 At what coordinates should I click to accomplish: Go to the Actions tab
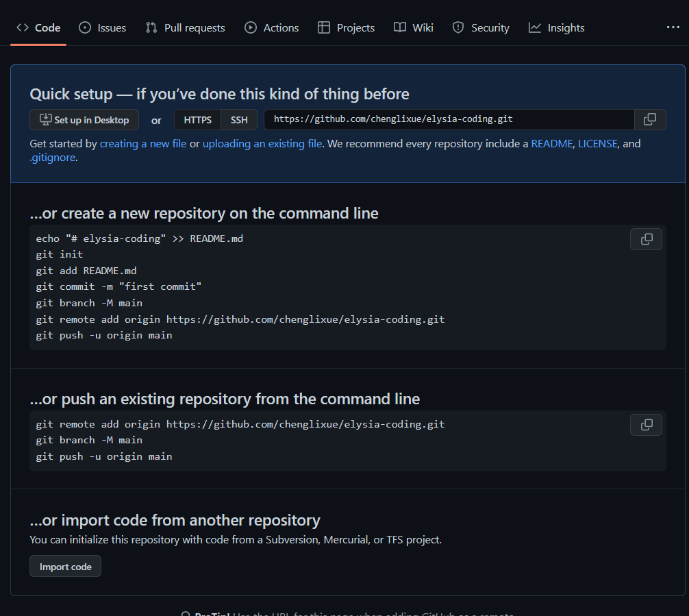point(272,28)
